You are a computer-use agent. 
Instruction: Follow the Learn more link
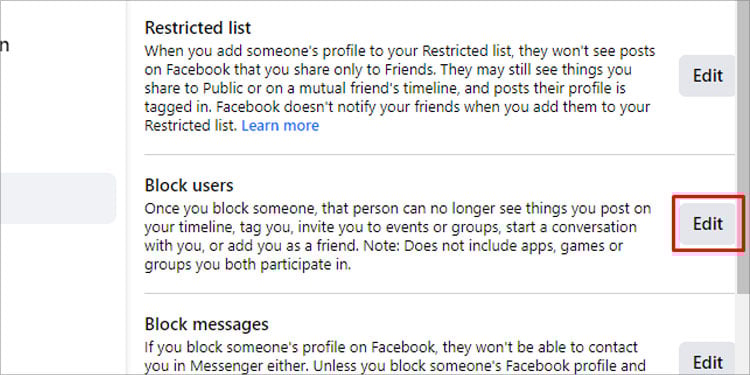(280, 125)
